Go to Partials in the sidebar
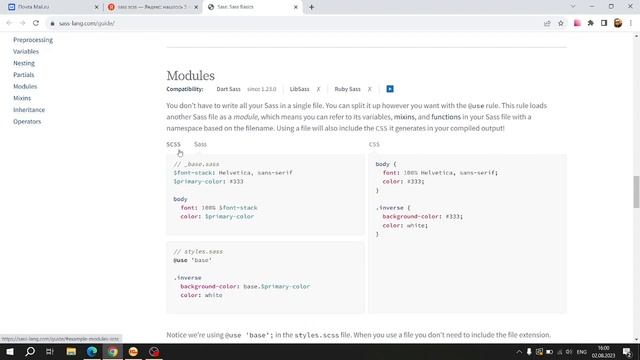Viewport: 640px width, 360px height. tap(24, 75)
